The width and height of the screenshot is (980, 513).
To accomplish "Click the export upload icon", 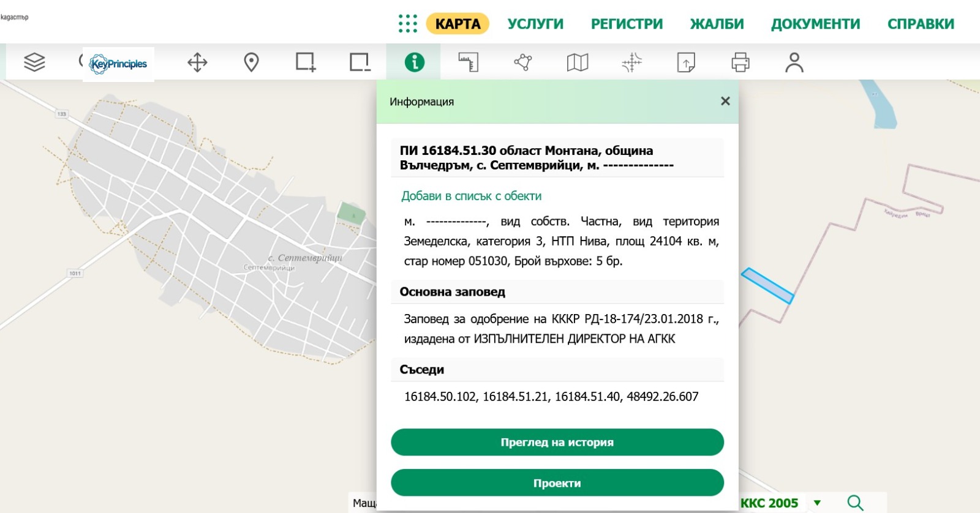I will [686, 62].
